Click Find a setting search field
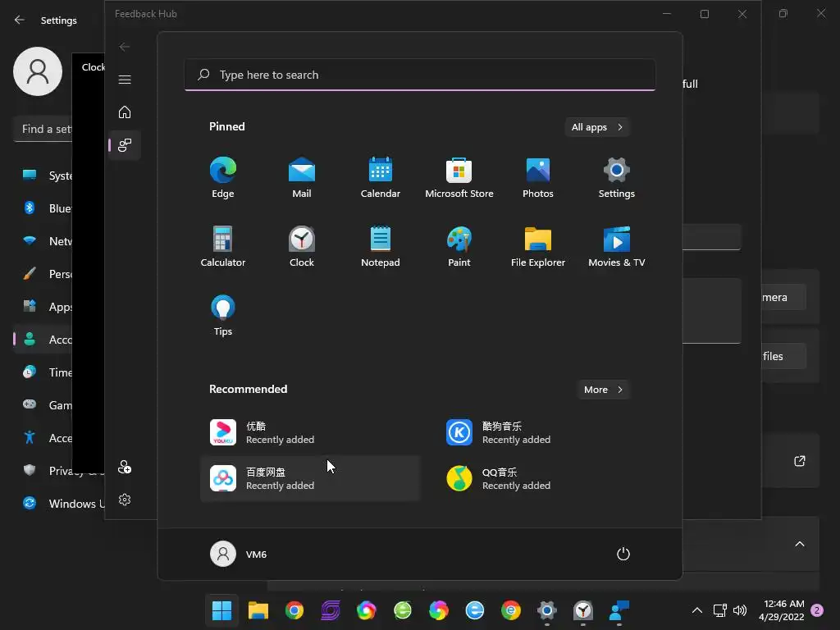 tap(43, 129)
